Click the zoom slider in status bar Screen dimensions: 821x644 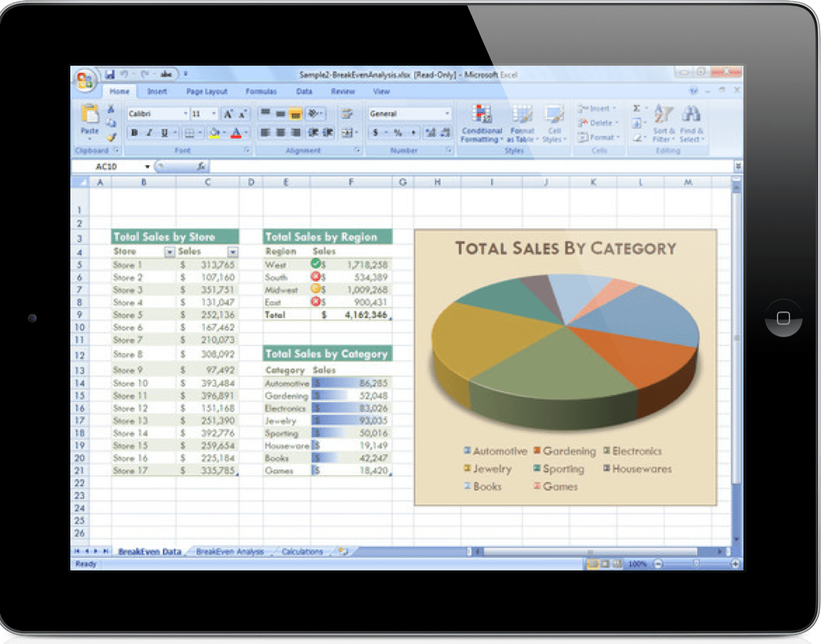pyautogui.click(x=695, y=564)
